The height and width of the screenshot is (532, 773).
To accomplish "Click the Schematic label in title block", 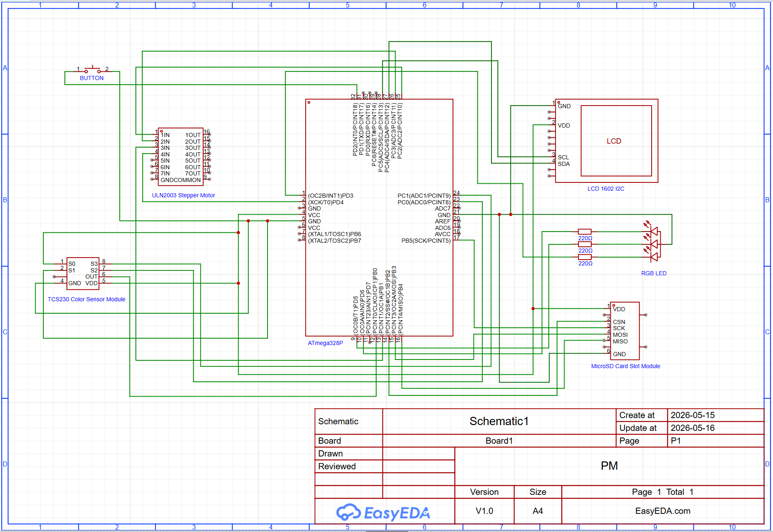I will [338, 421].
